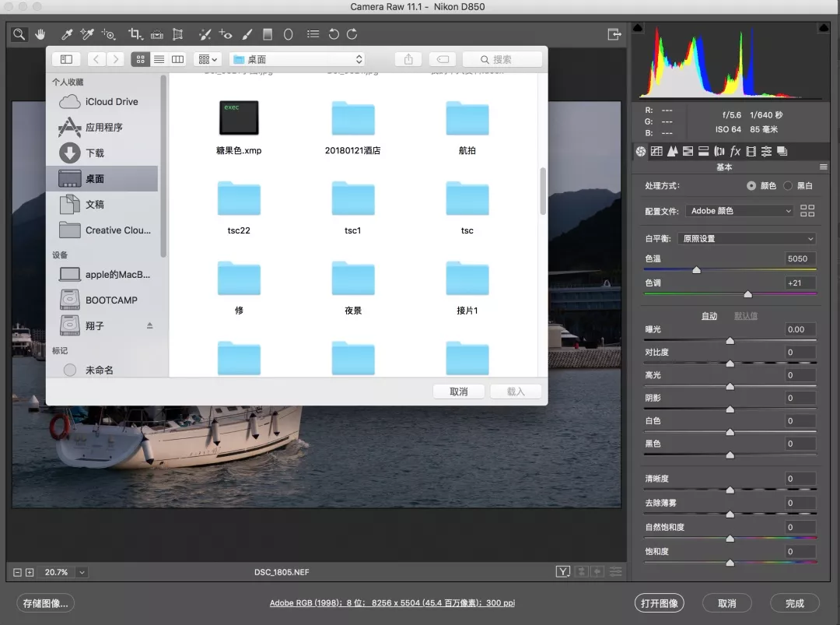Open the Tone Curve panel tab

point(656,151)
